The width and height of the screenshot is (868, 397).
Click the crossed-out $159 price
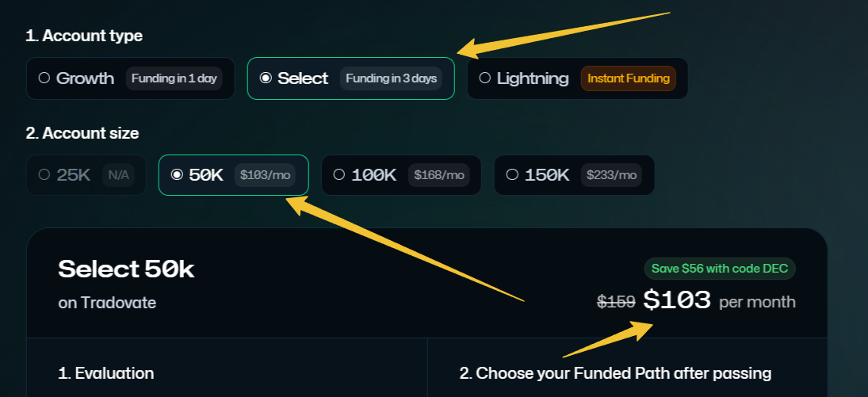click(x=615, y=302)
